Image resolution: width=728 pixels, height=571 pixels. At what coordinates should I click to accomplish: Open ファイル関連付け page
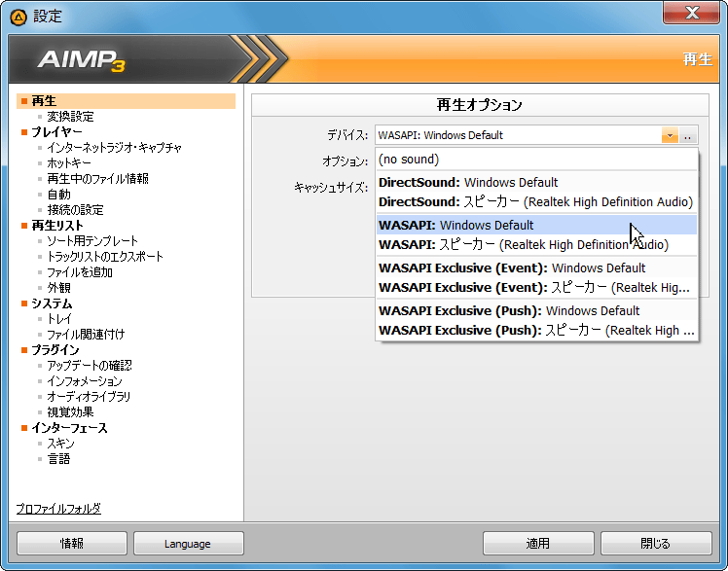pyautogui.click(x=86, y=334)
